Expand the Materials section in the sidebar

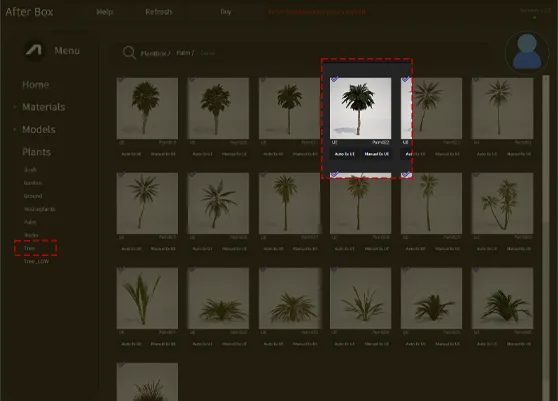tap(43, 107)
